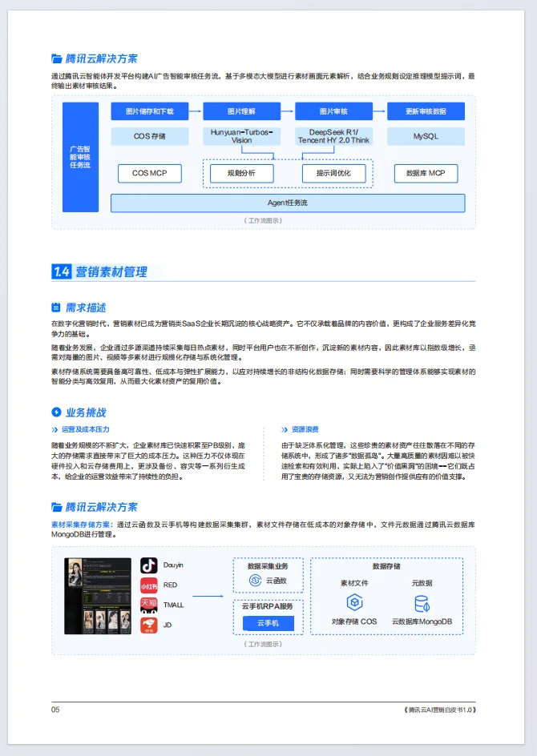The image size is (537, 756).
Task: Click the 1.4 section number badge
Action: (61, 271)
